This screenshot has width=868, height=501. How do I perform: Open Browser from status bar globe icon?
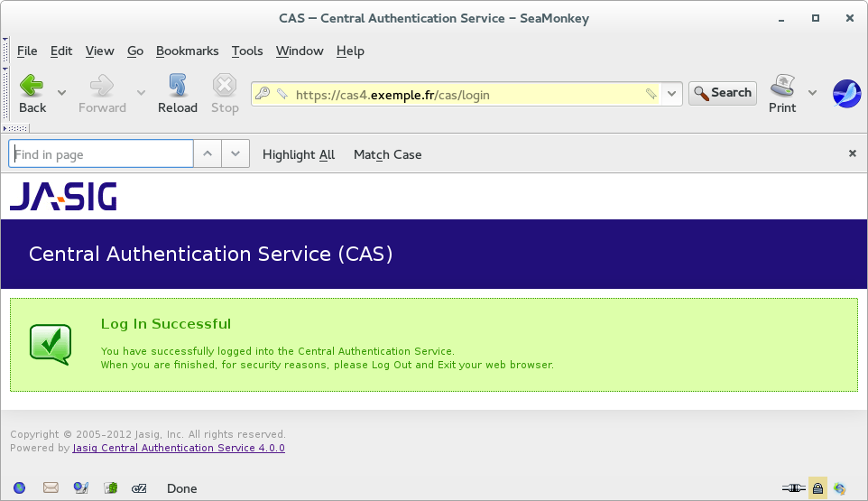[19, 488]
